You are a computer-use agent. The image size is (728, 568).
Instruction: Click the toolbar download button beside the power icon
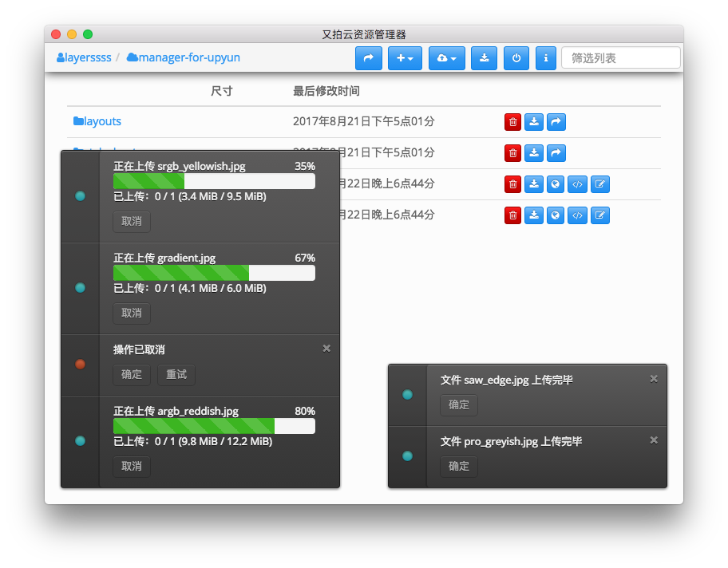point(484,58)
